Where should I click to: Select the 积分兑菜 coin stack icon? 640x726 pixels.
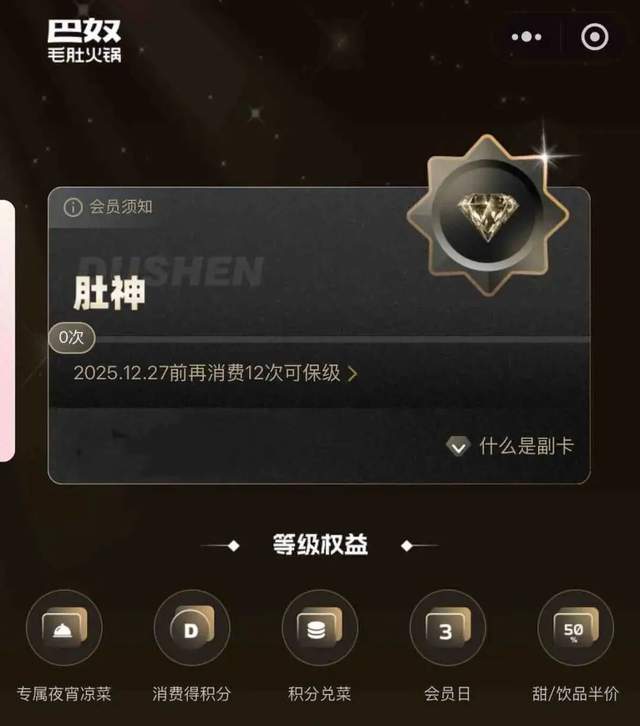[x=320, y=627]
